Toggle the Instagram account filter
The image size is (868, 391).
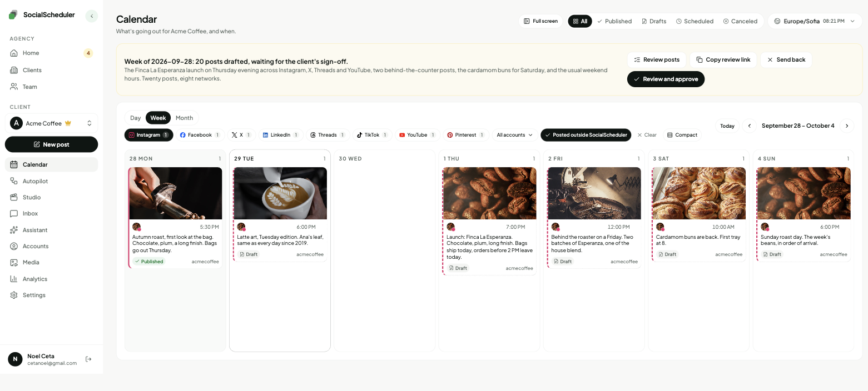(148, 135)
